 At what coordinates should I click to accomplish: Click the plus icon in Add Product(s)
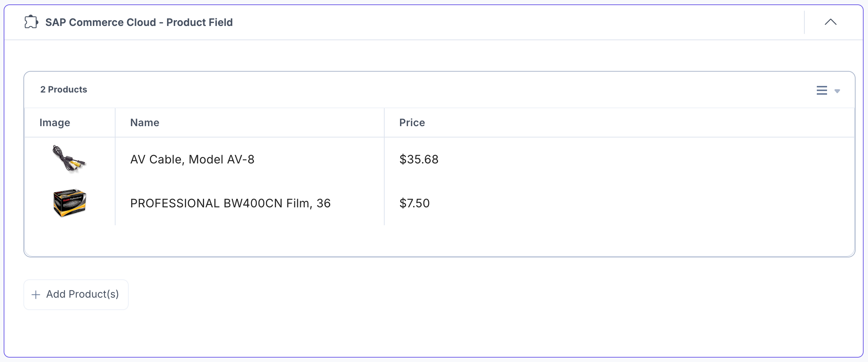pos(36,295)
